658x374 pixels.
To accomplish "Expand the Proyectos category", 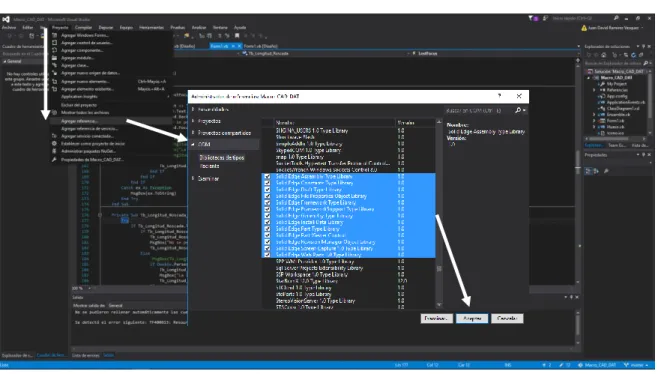I will [x=193, y=121].
